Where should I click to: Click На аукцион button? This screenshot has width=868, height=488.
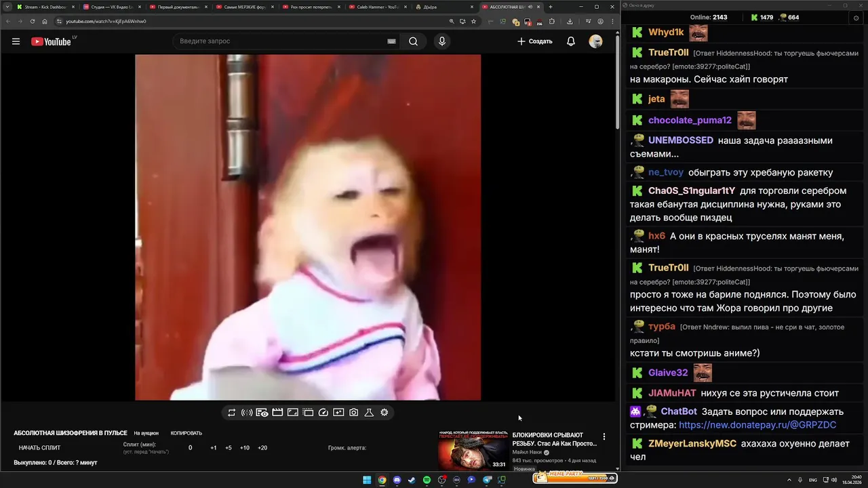pos(146,433)
